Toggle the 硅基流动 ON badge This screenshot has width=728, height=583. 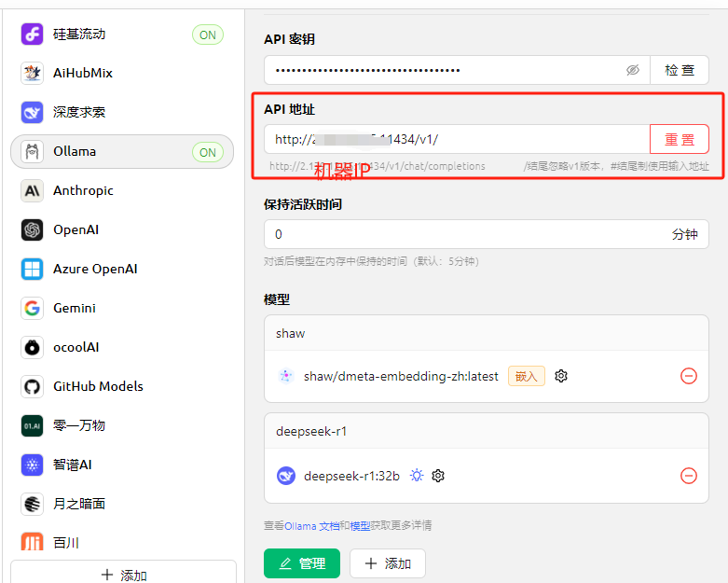pos(208,35)
